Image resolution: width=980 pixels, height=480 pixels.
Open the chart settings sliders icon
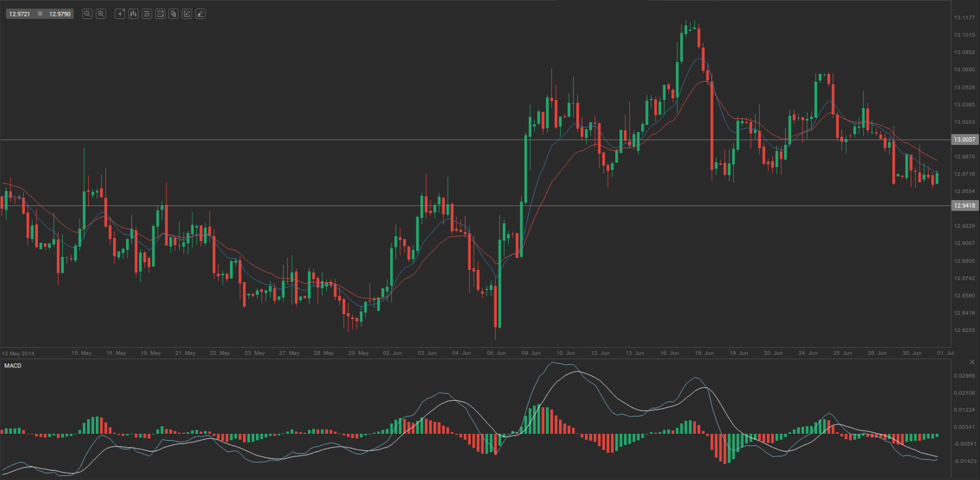pos(147,14)
